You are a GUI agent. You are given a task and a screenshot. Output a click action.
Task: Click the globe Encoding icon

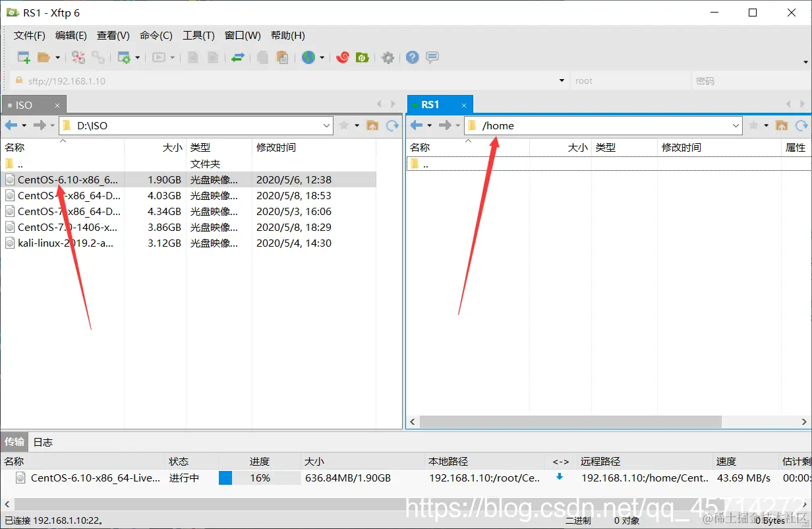coord(308,57)
